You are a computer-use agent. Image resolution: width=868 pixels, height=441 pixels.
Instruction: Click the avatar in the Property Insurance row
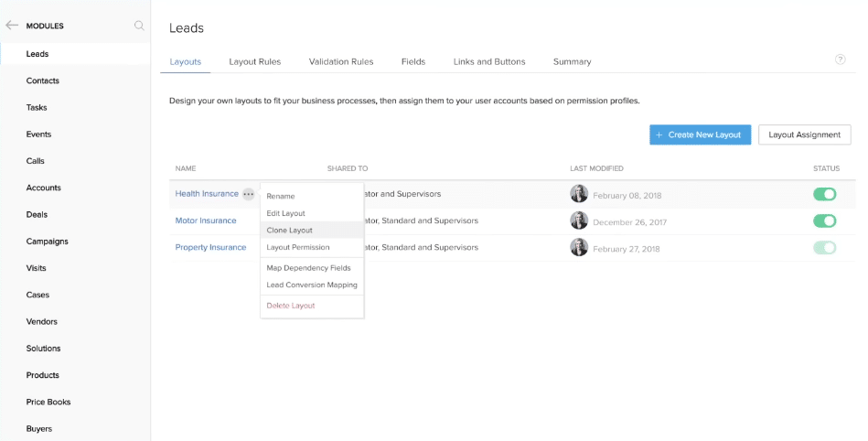[x=579, y=247]
